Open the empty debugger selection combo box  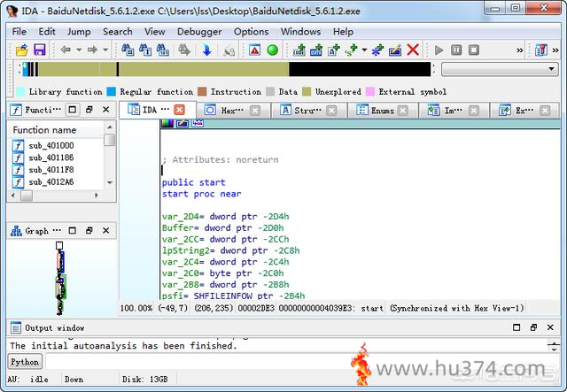(500, 69)
